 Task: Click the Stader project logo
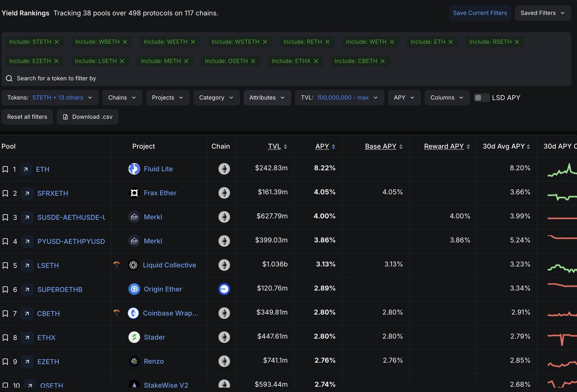pos(134,337)
